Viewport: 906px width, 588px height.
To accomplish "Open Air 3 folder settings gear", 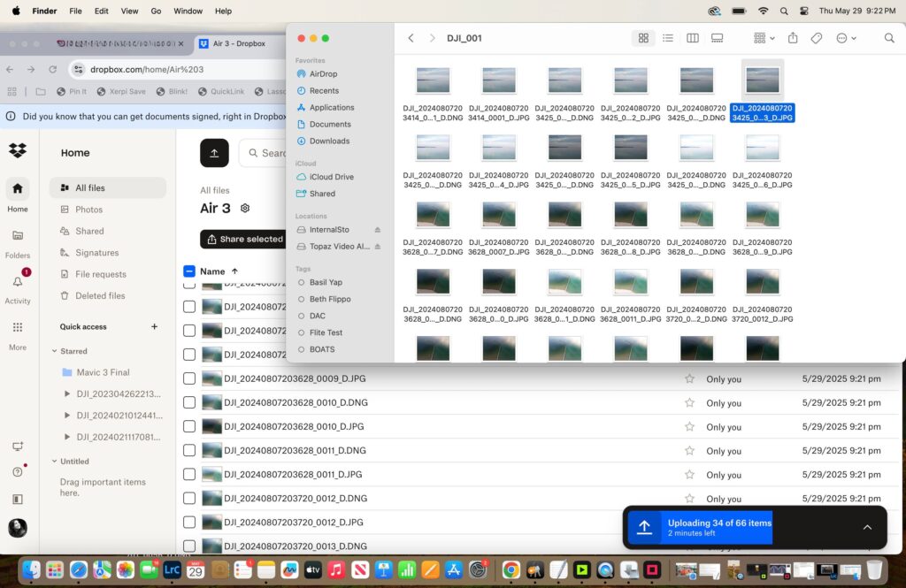I will click(x=245, y=208).
